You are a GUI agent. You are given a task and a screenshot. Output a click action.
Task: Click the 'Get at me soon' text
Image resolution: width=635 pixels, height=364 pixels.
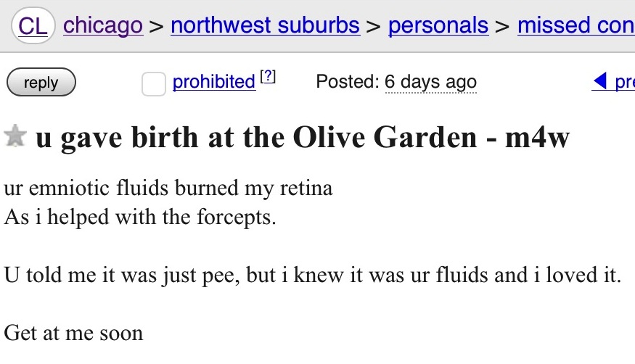pos(74,334)
